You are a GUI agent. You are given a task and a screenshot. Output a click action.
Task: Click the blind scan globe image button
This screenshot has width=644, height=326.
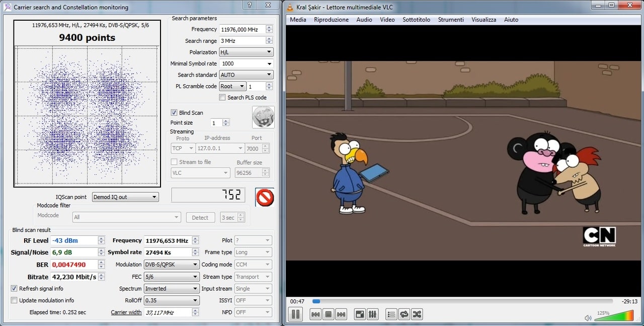[263, 117]
